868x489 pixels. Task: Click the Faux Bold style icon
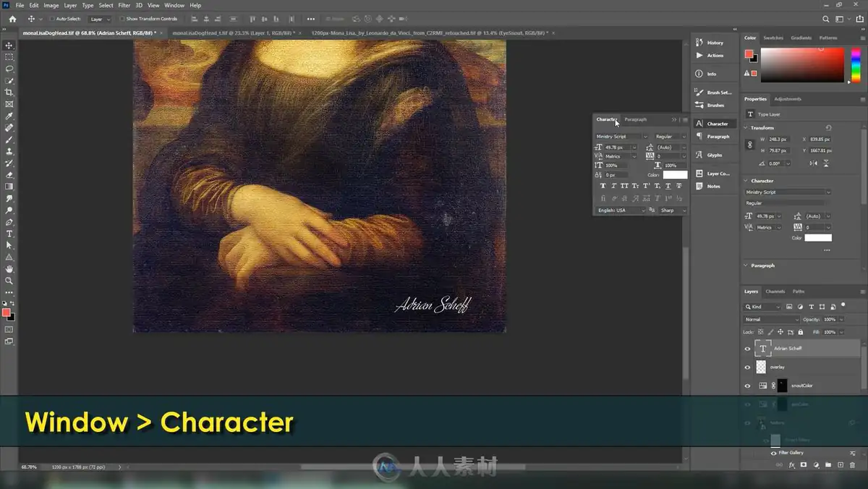[x=603, y=186]
